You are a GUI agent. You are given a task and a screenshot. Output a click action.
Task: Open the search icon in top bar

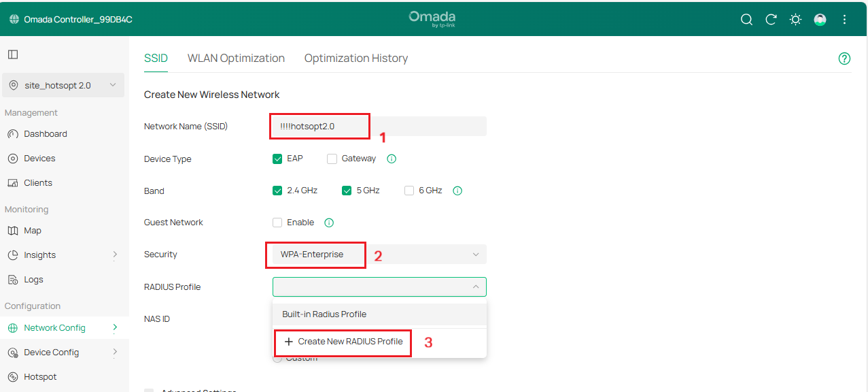point(746,19)
